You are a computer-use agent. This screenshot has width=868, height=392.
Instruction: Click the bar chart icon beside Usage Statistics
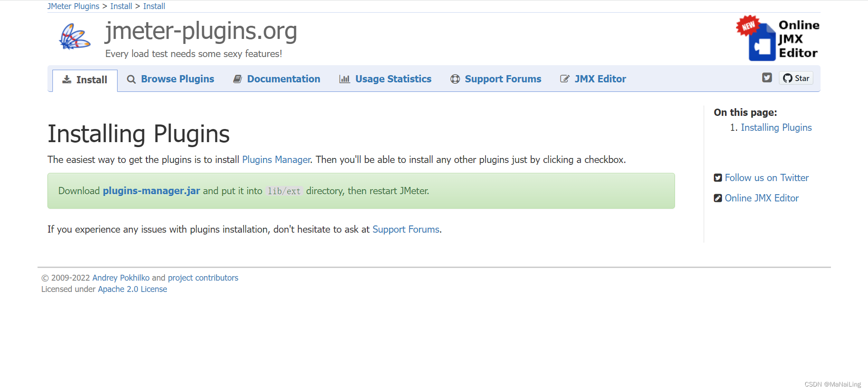(x=344, y=79)
